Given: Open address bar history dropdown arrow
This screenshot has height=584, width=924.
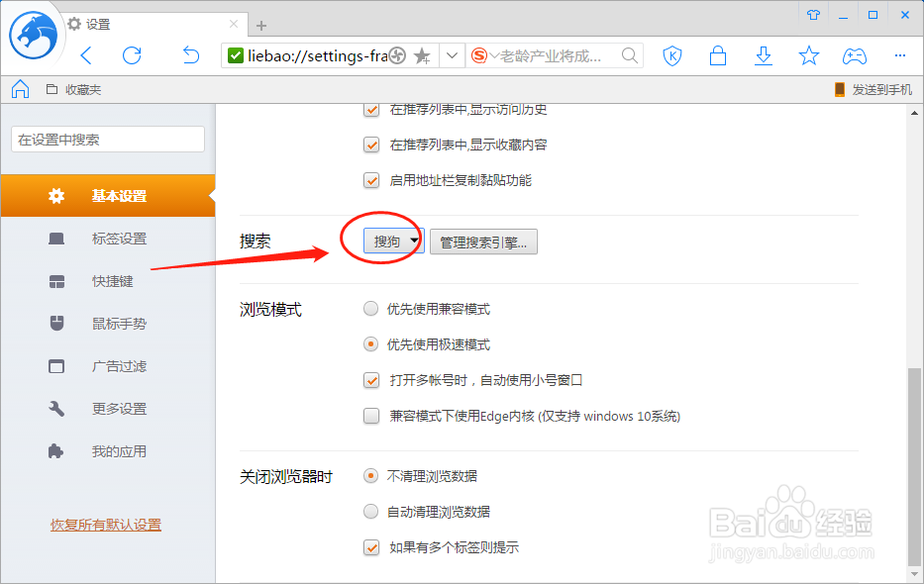Looking at the screenshot, I should click(x=452, y=56).
